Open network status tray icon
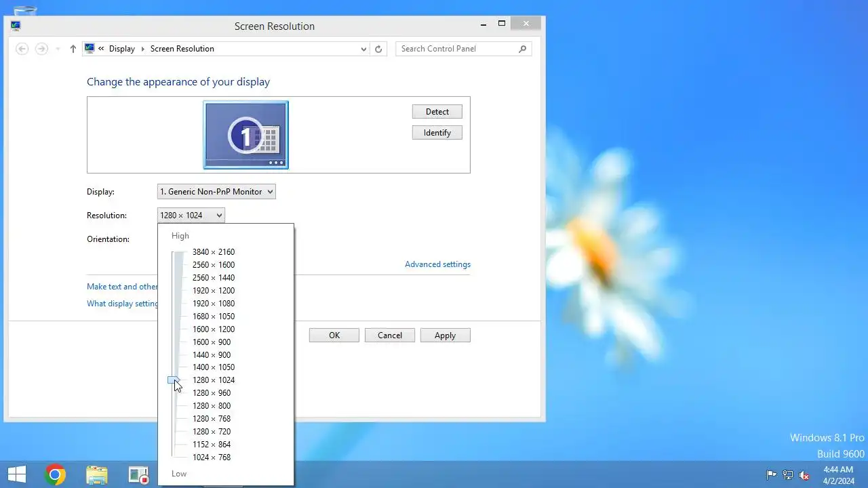The width and height of the screenshot is (868, 488). (788, 475)
